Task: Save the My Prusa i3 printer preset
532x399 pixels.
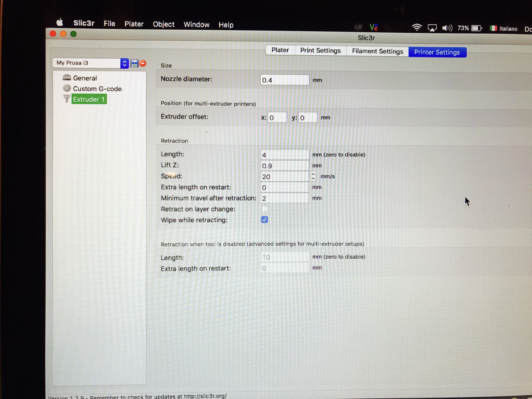Action: tap(134, 63)
